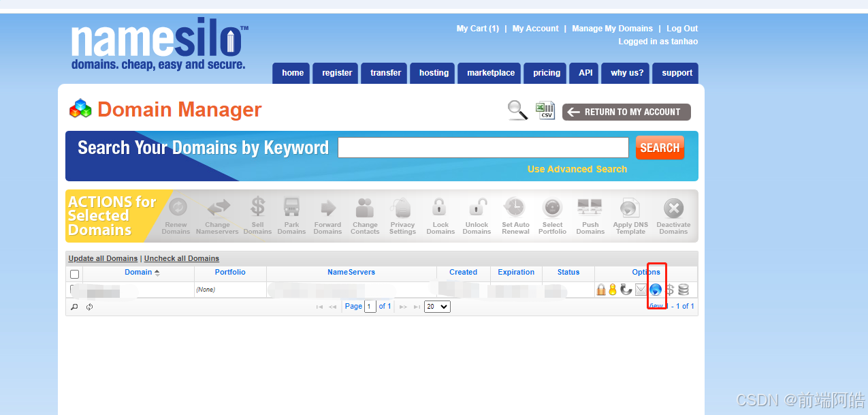Image resolution: width=868 pixels, height=415 pixels.
Task: Click the first page pager arrow
Action: click(x=319, y=307)
